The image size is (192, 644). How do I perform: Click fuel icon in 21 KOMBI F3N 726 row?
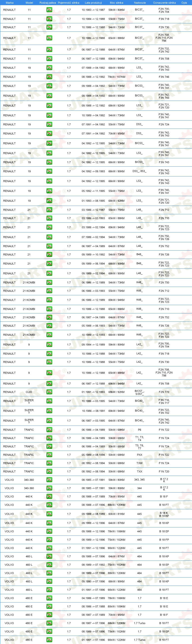(x=49, y=325)
